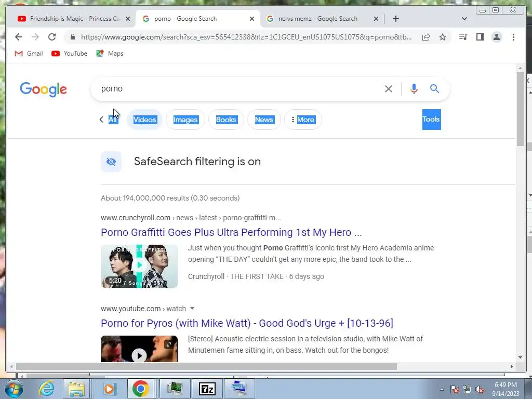Start voice search with the microphone
The image size is (532, 399).
click(414, 89)
